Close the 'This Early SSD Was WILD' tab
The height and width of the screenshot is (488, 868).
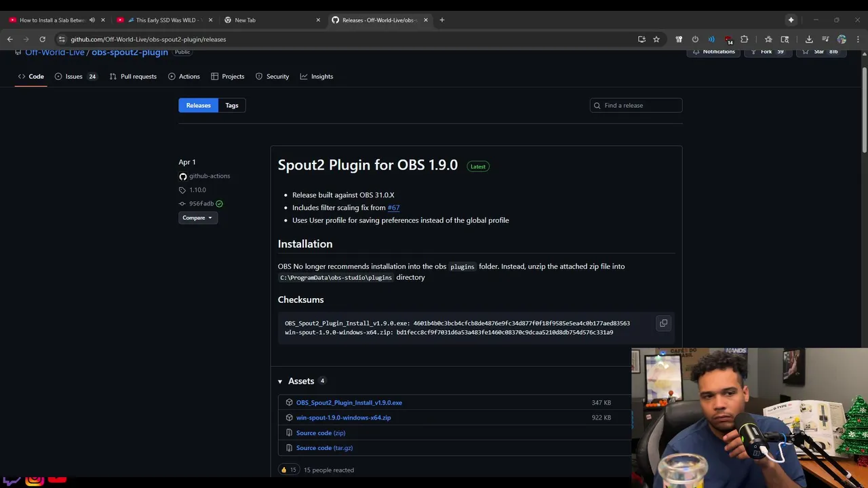coord(211,20)
